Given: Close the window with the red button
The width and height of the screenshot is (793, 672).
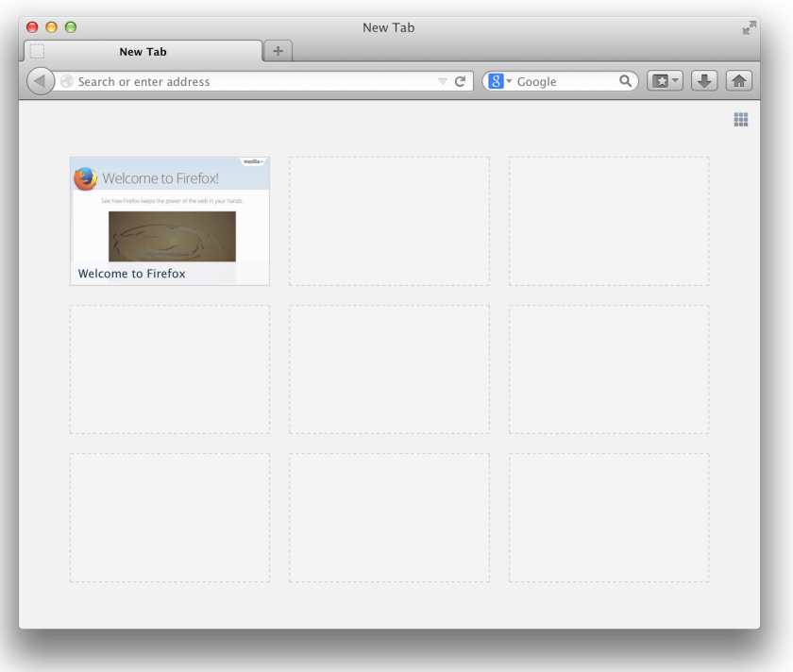Looking at the screenshot, I should 32,27.
